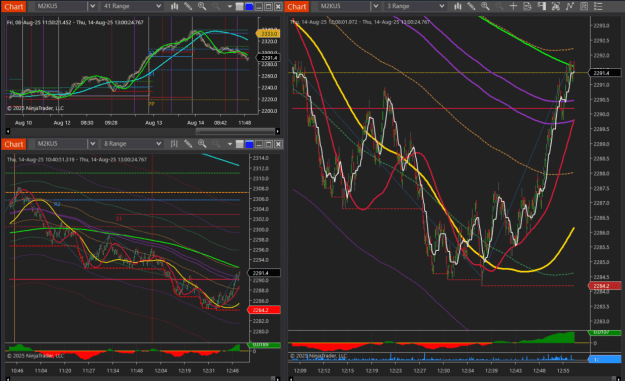Open Indicators dialog in 3 Range chart
The image size is (625, 381).
click(570, 6)
